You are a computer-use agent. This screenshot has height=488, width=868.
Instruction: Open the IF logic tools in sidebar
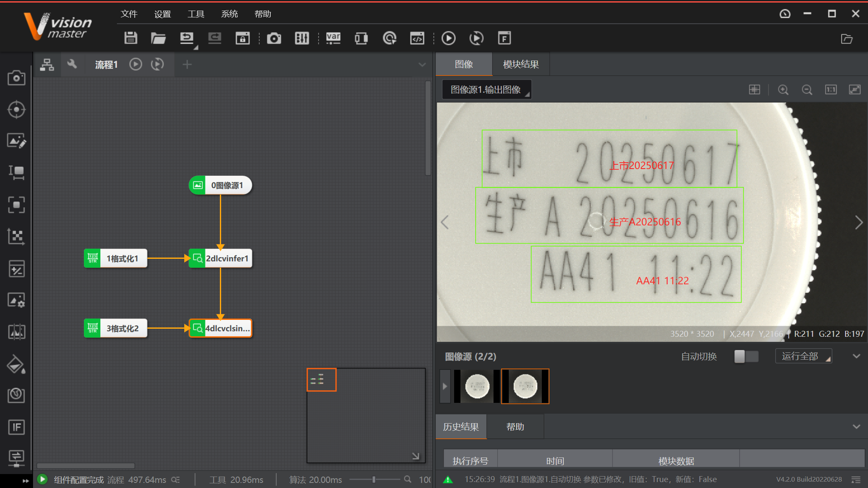pos(16,427)
